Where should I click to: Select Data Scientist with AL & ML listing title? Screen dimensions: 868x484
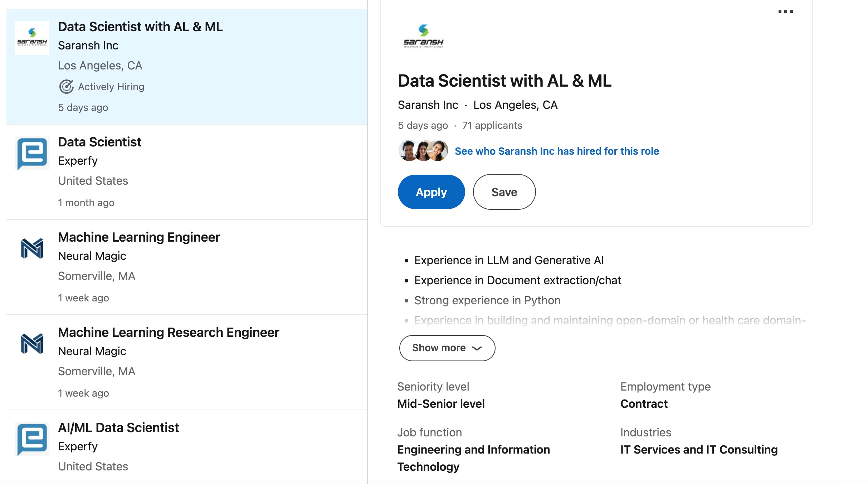tap(140, 27)
